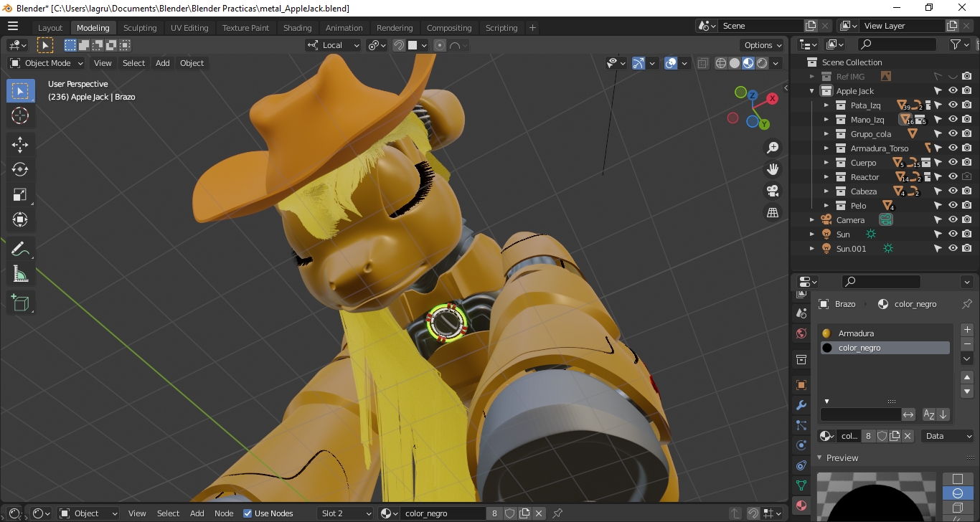
Task: Open the viewport View menu
Action: click(x=103, y=63)
